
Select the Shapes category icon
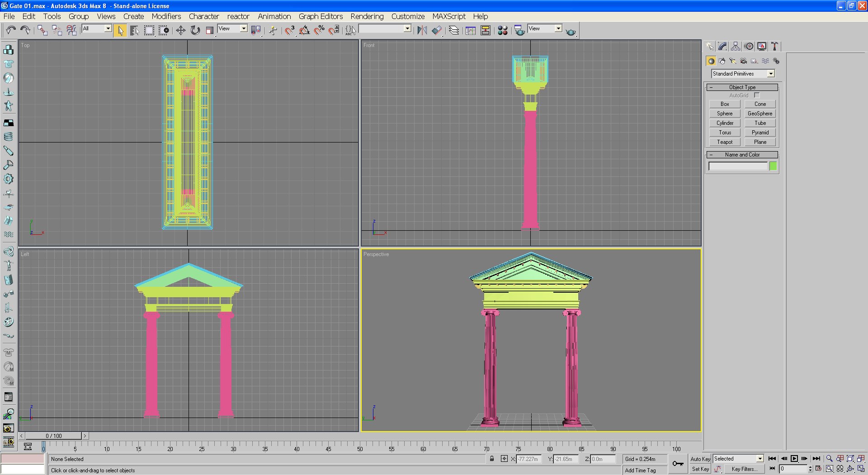point(722,61)
